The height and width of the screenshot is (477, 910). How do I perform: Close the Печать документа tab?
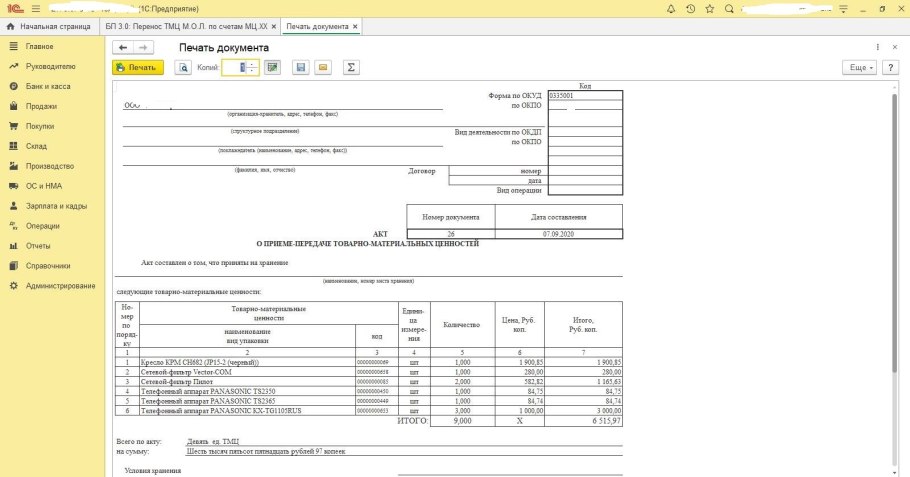355,26
